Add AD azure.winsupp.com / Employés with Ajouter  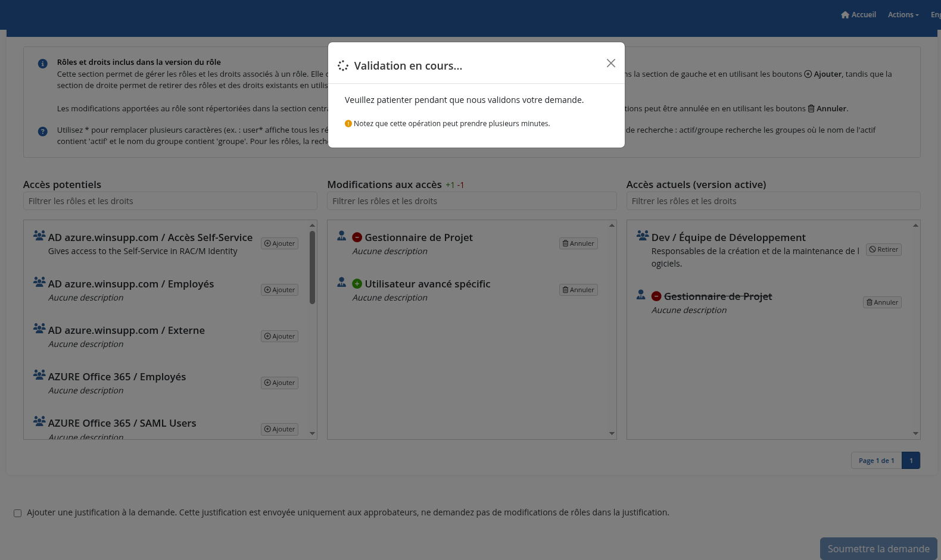coord(279,290)
